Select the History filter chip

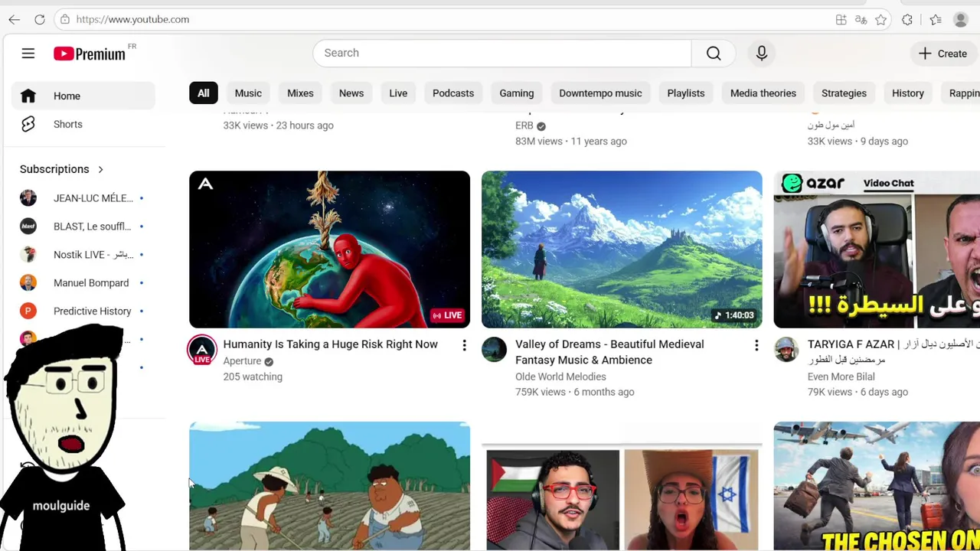pyautogui.click(x=908, y=93)
